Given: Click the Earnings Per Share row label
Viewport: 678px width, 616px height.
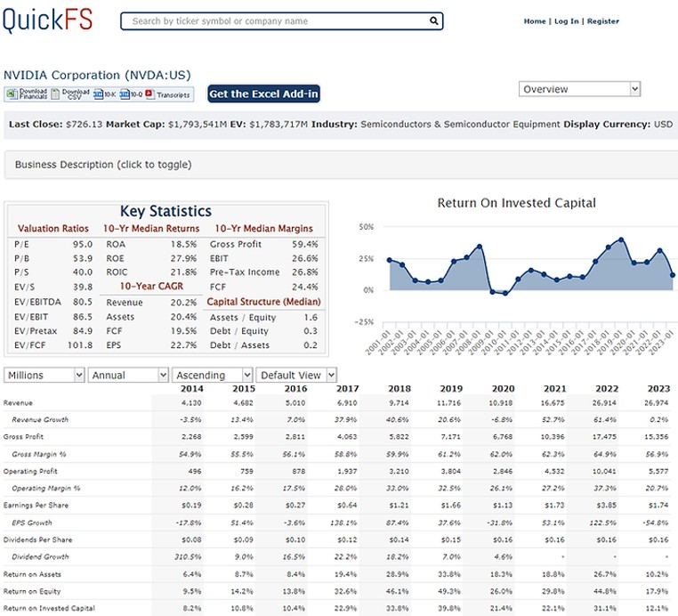Looking at the screenshot, I should pos(36,506).
